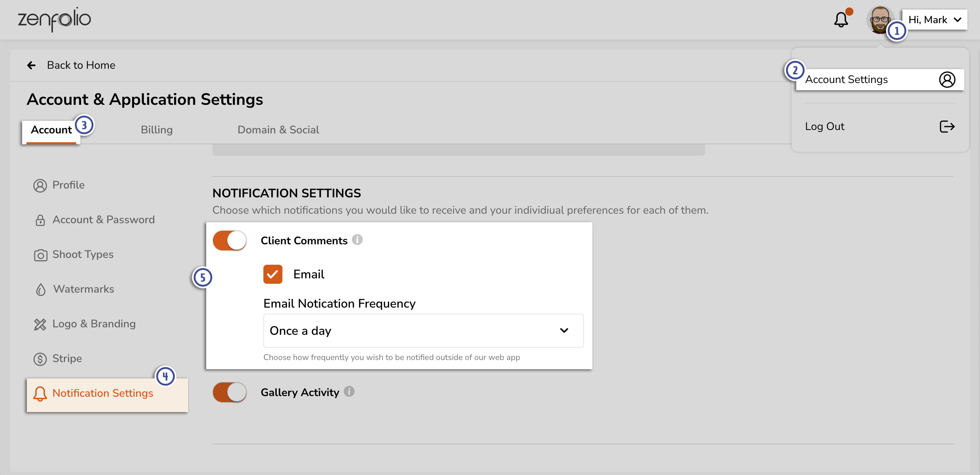The width and height of the screenshot is (980, 475).
Task: Collapse the Hi, Mark user menu
Action: tap(934, 20)
